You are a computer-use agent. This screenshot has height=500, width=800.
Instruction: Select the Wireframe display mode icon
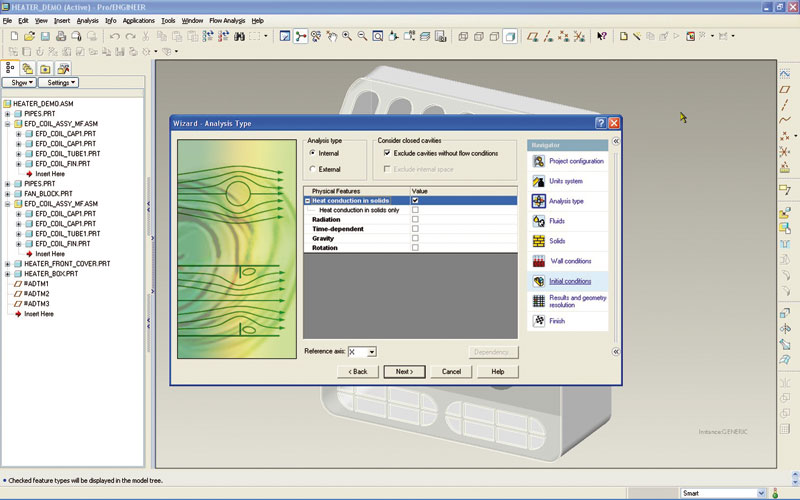(463, 36)
